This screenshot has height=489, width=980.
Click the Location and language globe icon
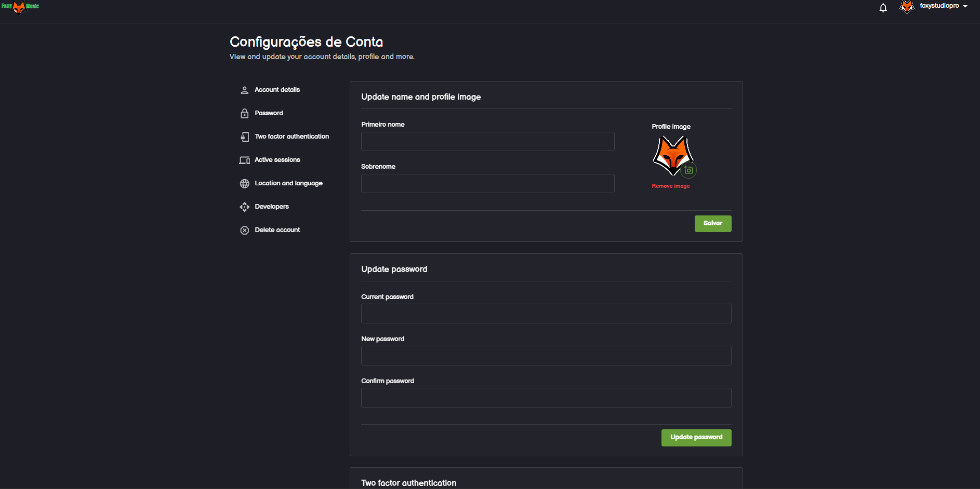click(x=244, y=184)
